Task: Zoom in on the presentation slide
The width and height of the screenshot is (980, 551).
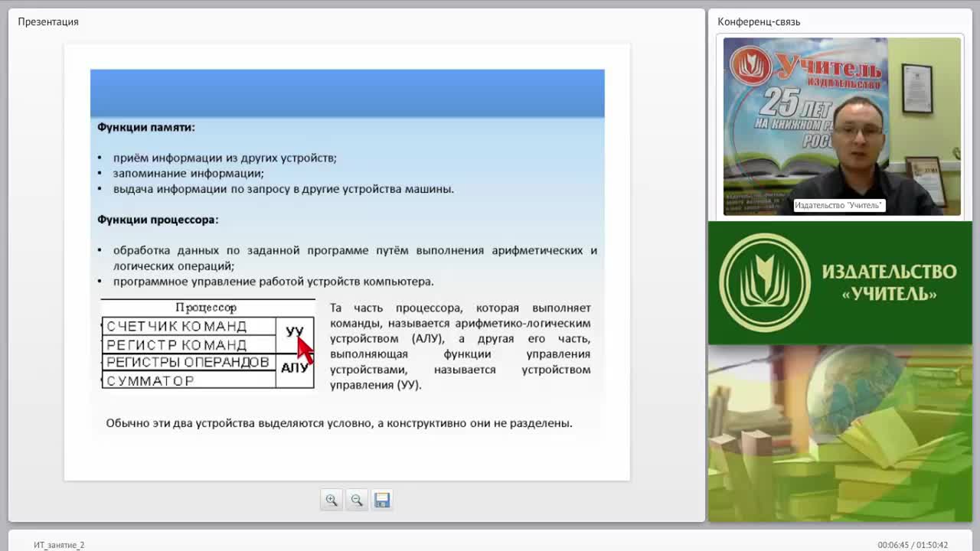Action: [332, 500]
